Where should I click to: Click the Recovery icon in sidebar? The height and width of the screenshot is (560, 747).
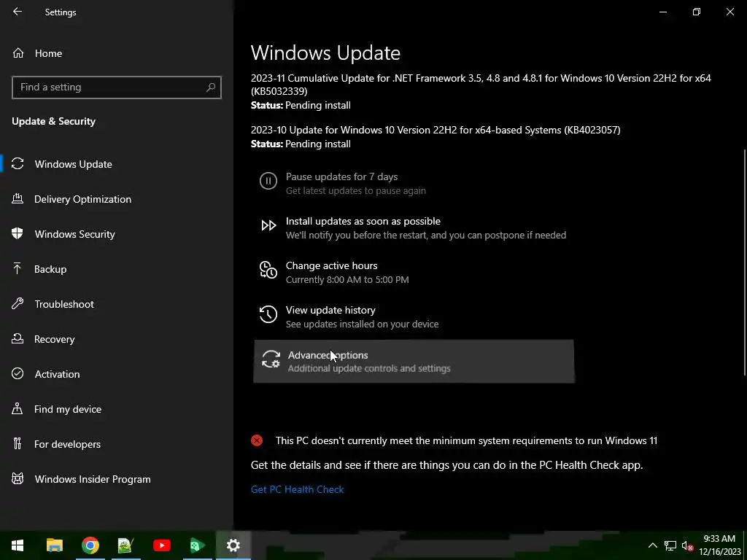click(x=18, y=338)
